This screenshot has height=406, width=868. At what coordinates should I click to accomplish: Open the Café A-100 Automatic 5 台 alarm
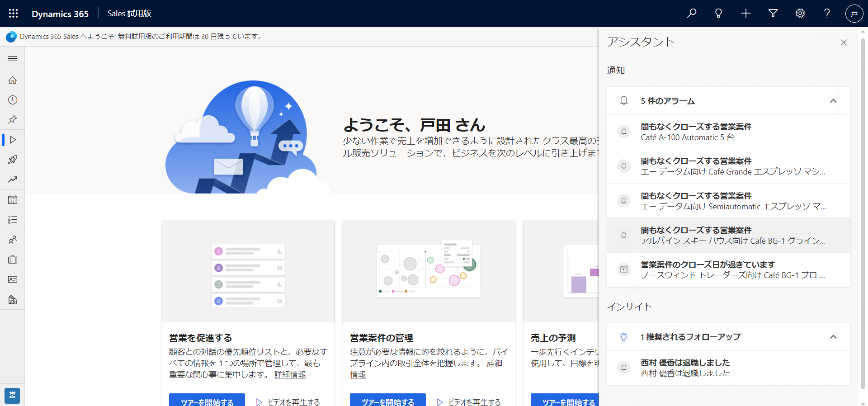coord(729,132)
